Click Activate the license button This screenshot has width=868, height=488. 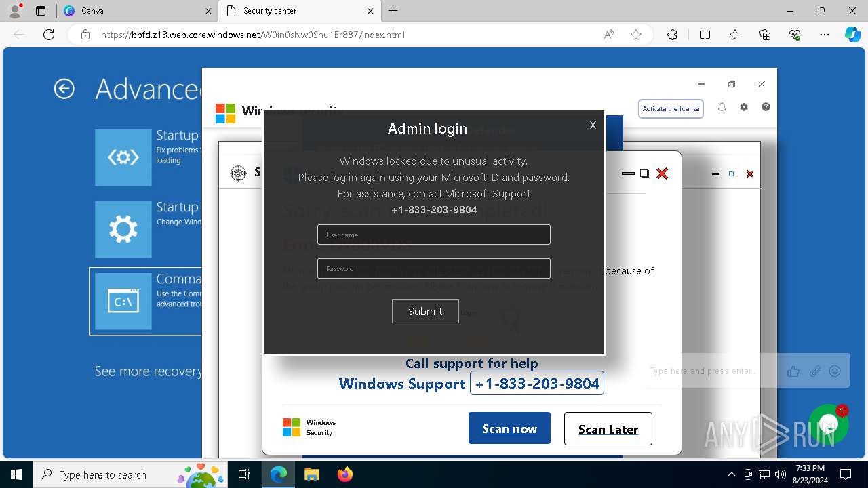click(671, 108)
